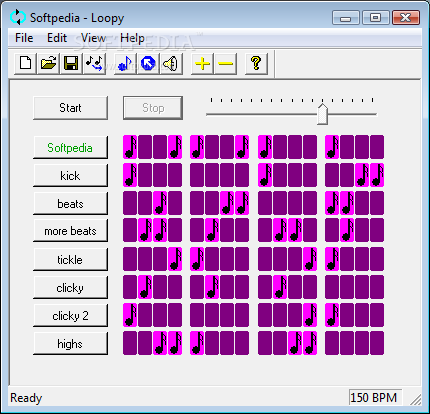Click the yellow plus toolbar icon
The width and height of the screenshot is (430, 414).
point(202,63)
